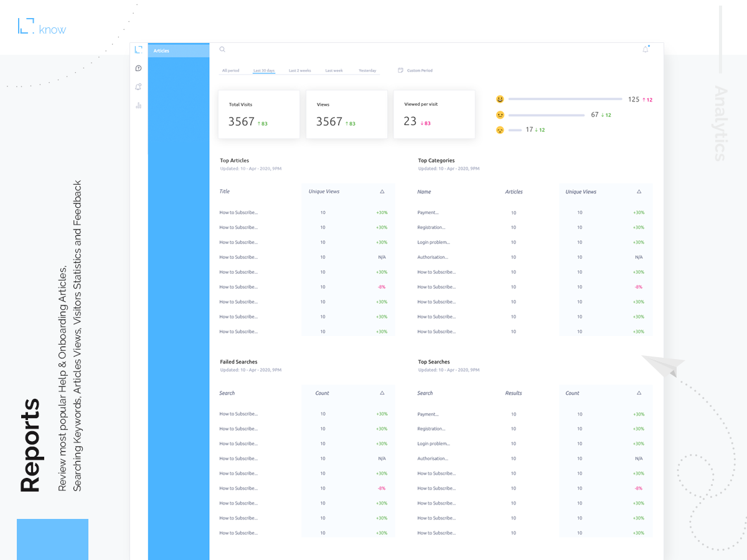
Task: Select the Yesterday period tab
Action: tap(367, 71)
